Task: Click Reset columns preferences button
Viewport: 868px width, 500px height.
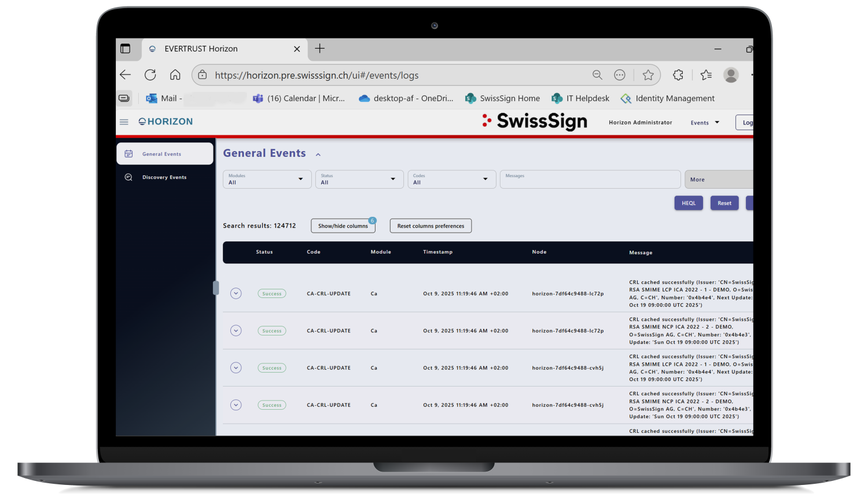Action: click(431, 226)
